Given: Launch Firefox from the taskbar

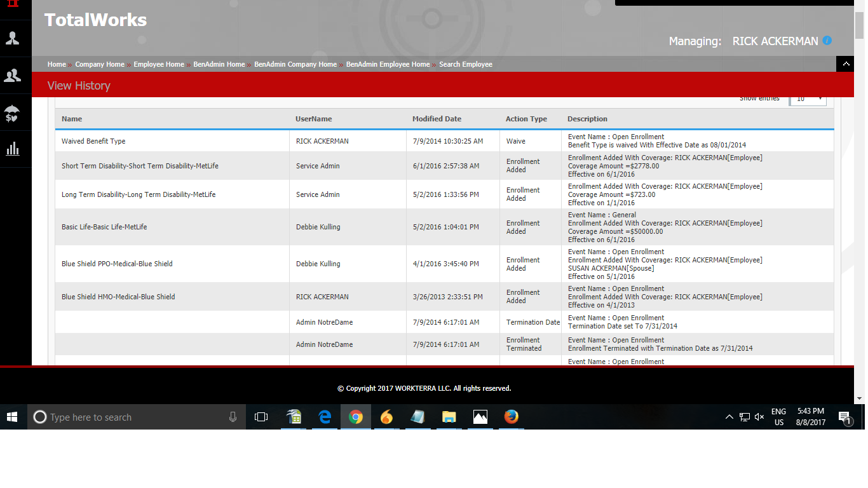Looking at the screenshot, I should pyautogui.click(x=512, y=417).
